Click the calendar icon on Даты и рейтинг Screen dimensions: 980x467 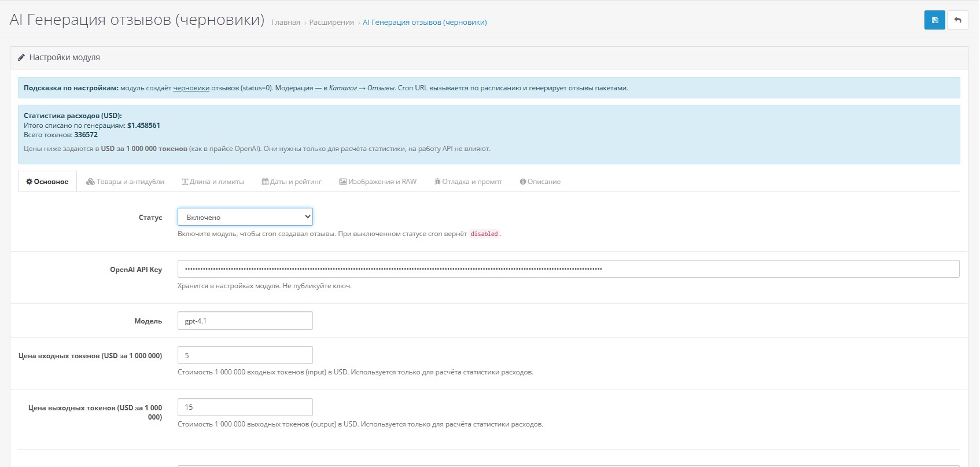point(265,182)
